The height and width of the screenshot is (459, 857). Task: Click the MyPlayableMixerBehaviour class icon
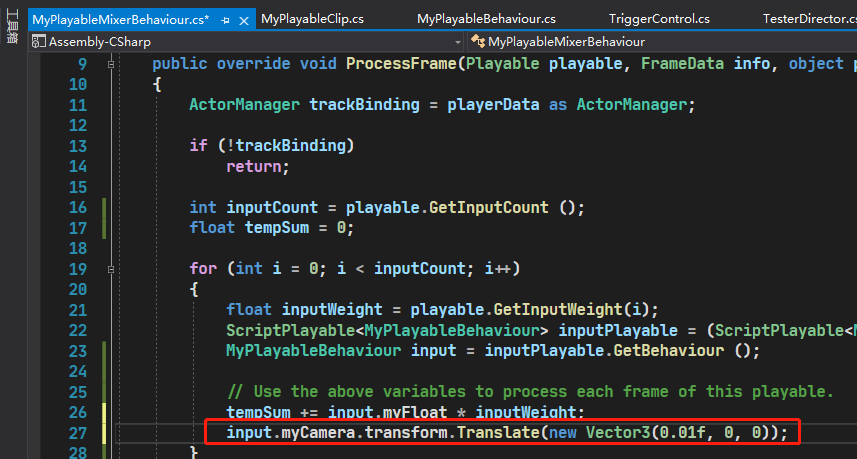pyautogui.click(x=478, y=42)
